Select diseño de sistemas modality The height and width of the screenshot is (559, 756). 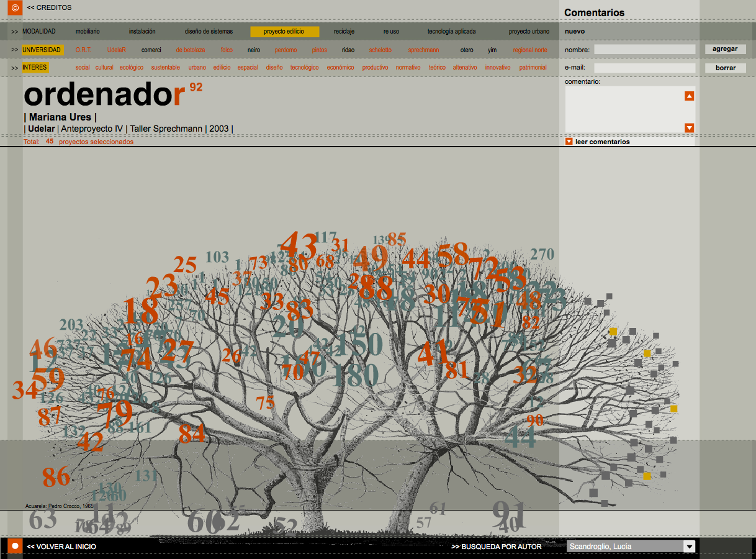pos(209,32)
